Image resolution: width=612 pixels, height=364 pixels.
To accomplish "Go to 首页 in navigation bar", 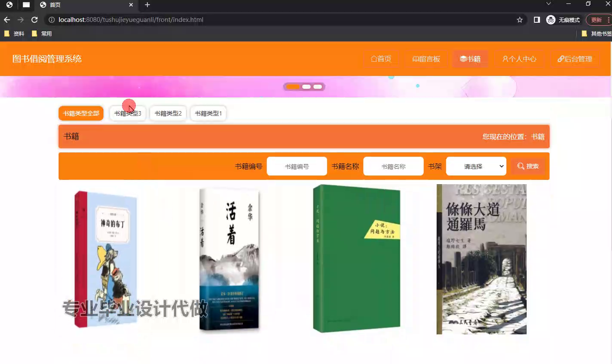I will pyautogui.click(x=381, y=59).
